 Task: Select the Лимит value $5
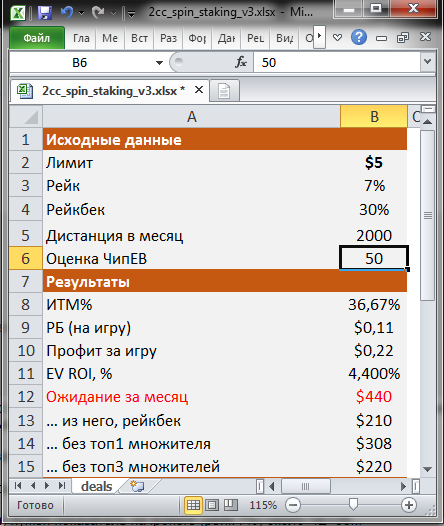[374, 163]
